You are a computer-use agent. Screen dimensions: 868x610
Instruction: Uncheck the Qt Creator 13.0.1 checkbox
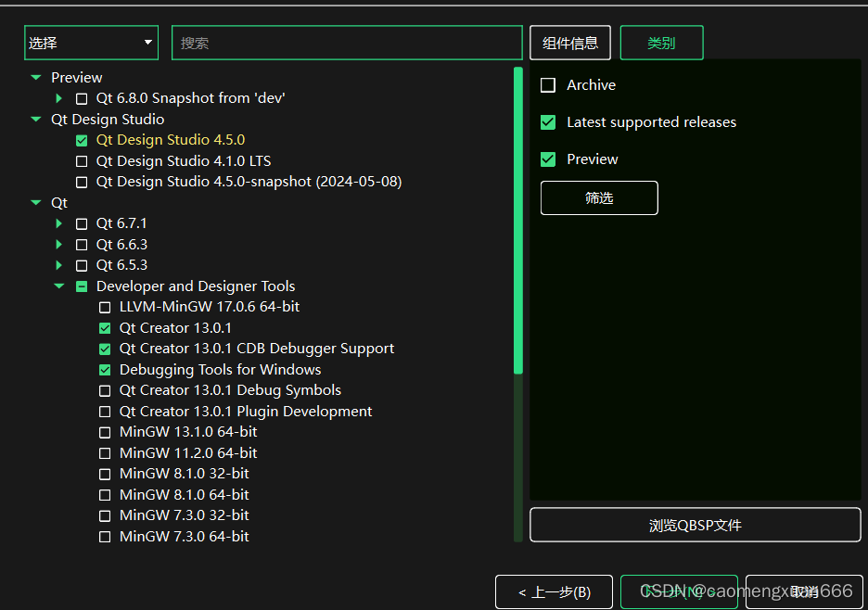click(105, 328)
